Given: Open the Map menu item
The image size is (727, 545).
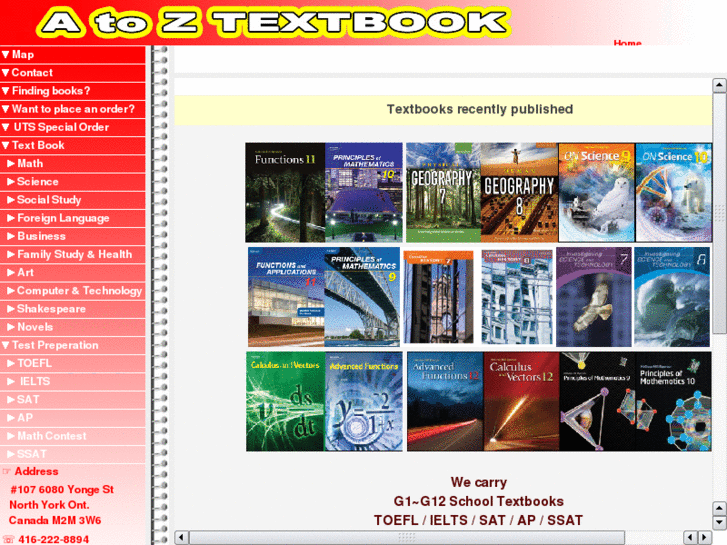Looking at the screenshot, I should pos(73,55).
